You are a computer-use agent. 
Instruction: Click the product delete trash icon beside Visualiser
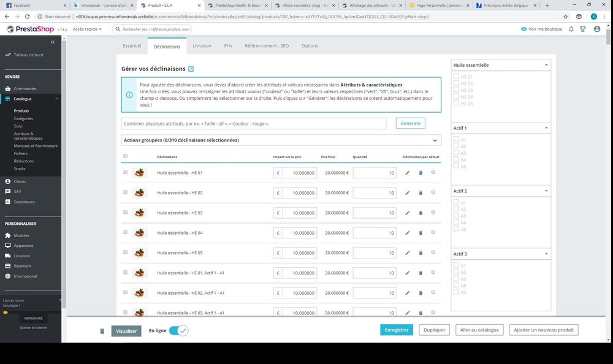(x=102, y=331)
